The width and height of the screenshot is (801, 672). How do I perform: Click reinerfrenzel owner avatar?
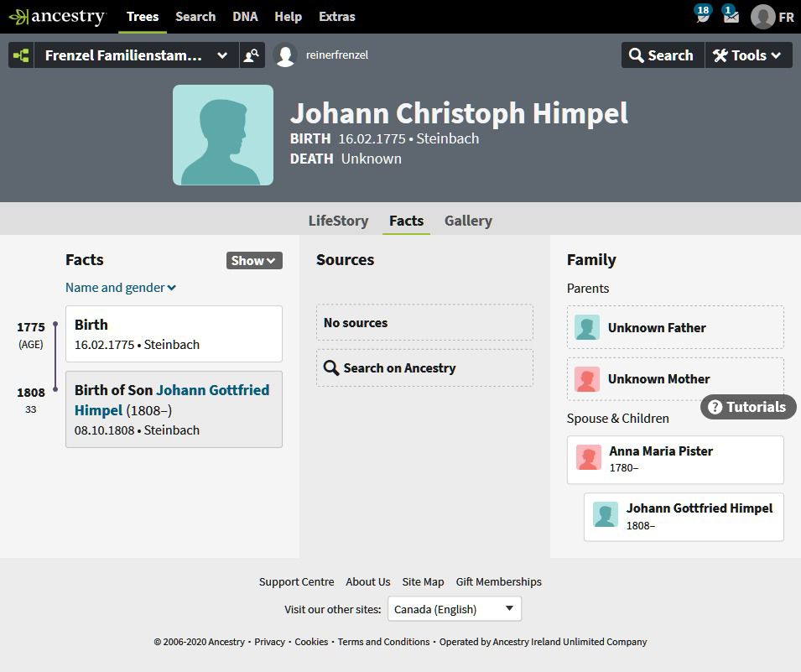(285, 55)
